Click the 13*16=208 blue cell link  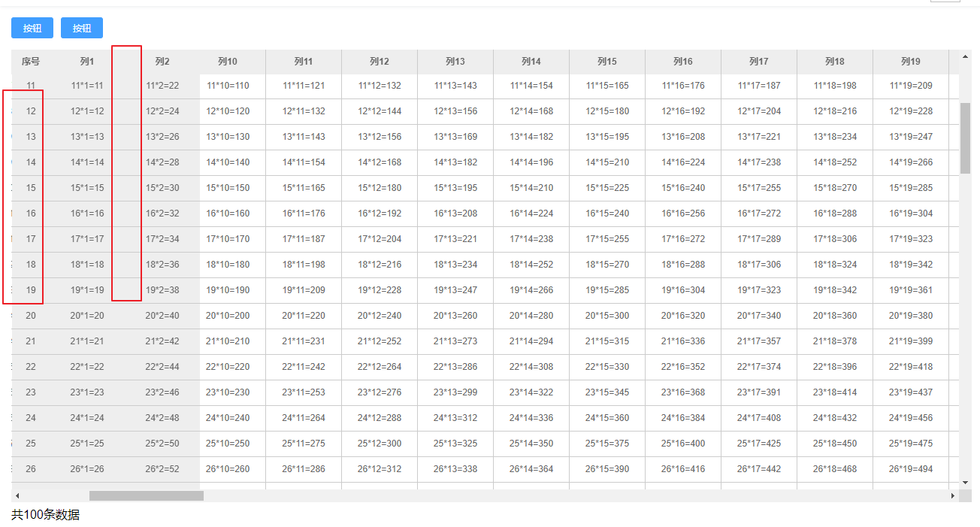tap(683, 136)
